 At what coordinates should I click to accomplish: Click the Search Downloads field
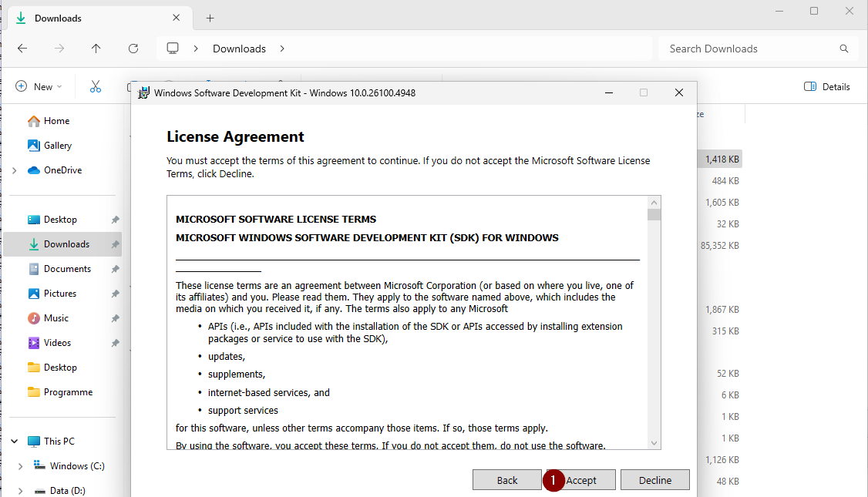[x=748, y=49]
